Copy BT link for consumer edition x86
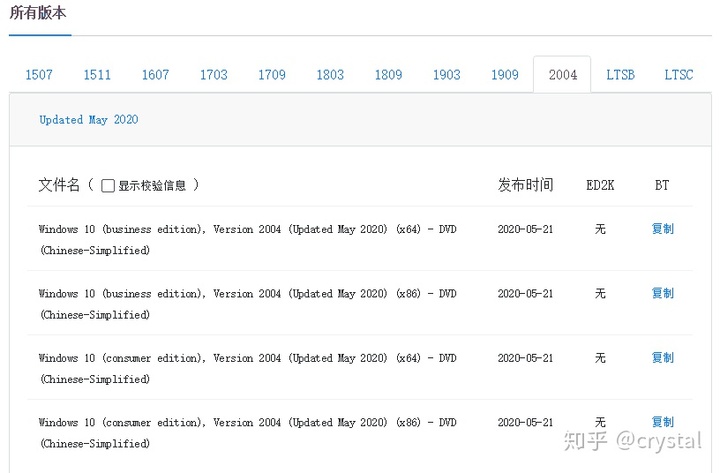Screen dimensions: 720x473 (662, 422)
